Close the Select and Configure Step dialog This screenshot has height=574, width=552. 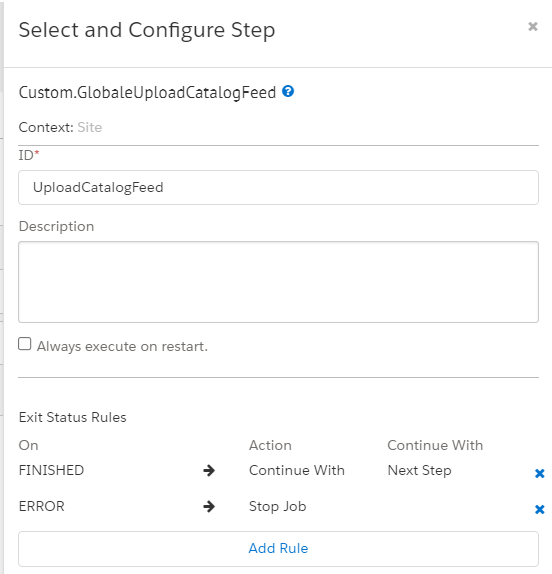coord(533,26)
